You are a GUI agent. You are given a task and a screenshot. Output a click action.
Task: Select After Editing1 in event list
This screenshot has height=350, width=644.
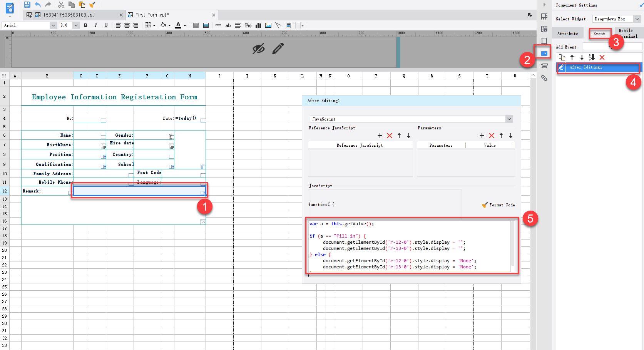pyautogui.click(x=599, y=67)
